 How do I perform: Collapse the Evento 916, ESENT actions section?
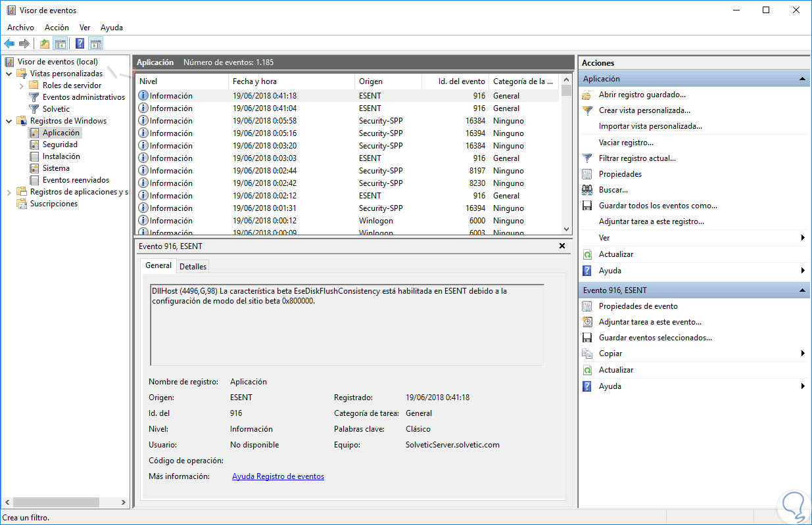pos(802,290)
